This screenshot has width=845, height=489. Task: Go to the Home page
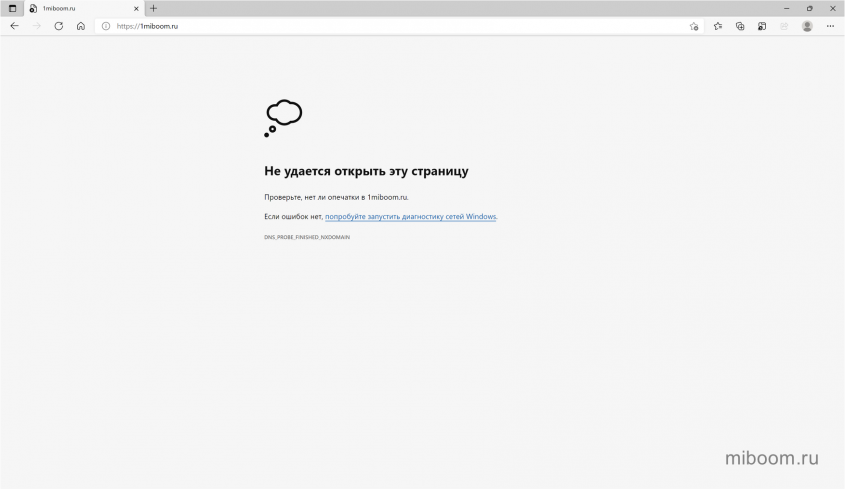click(x=81, y=26)
